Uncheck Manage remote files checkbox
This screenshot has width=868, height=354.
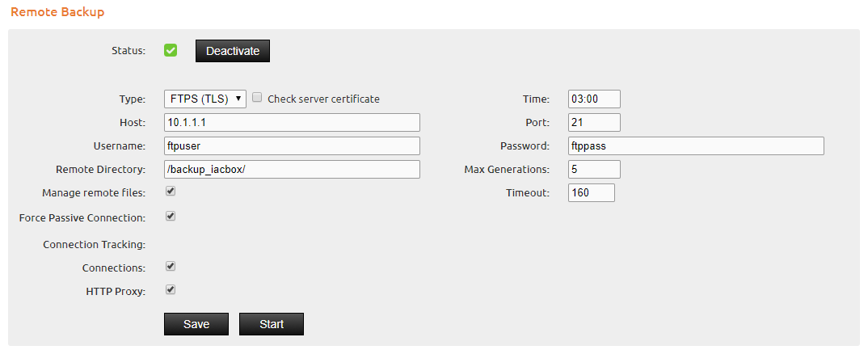tap(171, 191)
